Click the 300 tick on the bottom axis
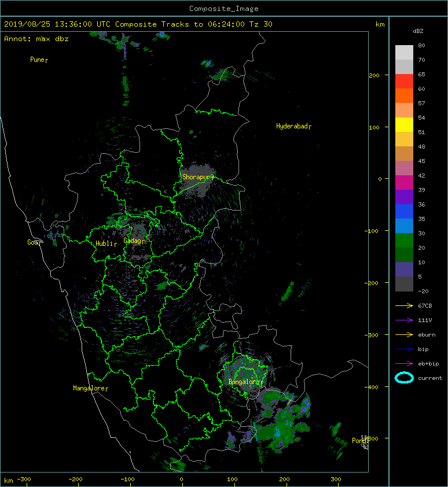448x487 pixels. [x=336, y=479]
